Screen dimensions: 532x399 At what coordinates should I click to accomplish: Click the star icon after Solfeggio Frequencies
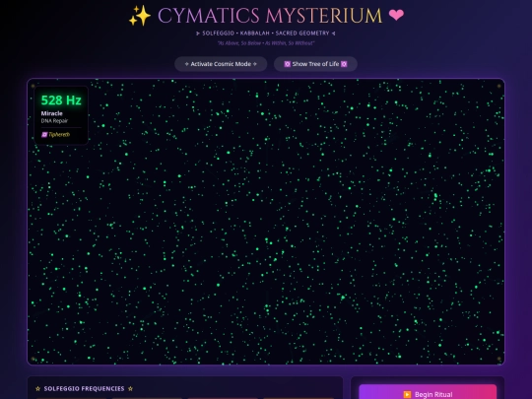pyautogui.click(x=131, y=389)
